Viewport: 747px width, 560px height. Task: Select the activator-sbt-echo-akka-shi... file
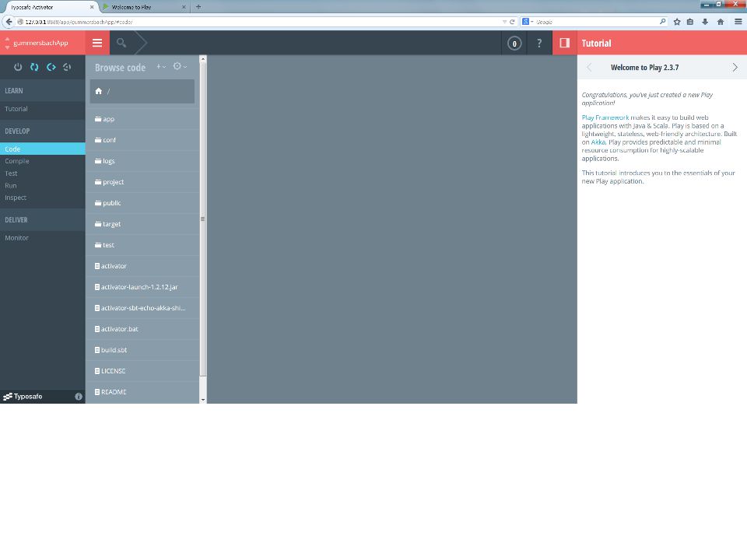click(142, 308)
